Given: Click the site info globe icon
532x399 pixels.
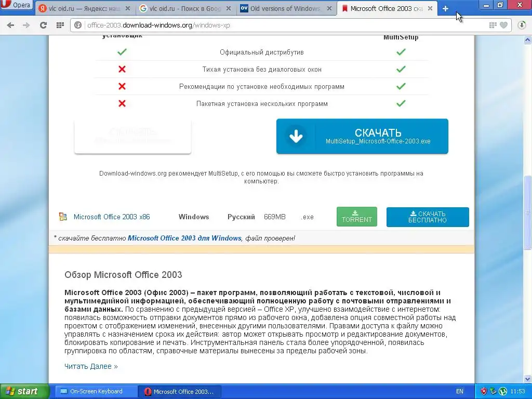Looking at the screenshot, I should click(78, 25).
